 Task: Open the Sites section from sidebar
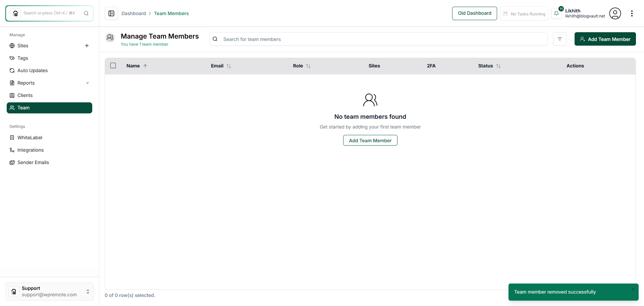point(23,46)
